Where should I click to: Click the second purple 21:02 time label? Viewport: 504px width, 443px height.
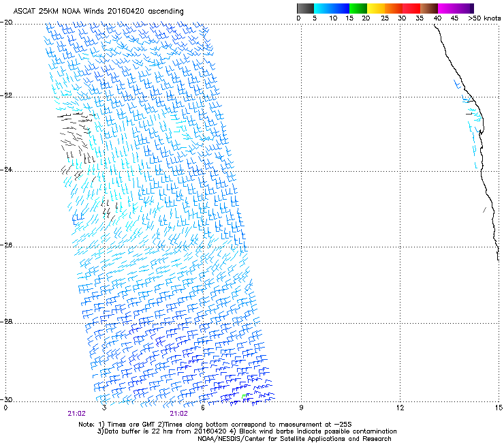tap(178, 414)
